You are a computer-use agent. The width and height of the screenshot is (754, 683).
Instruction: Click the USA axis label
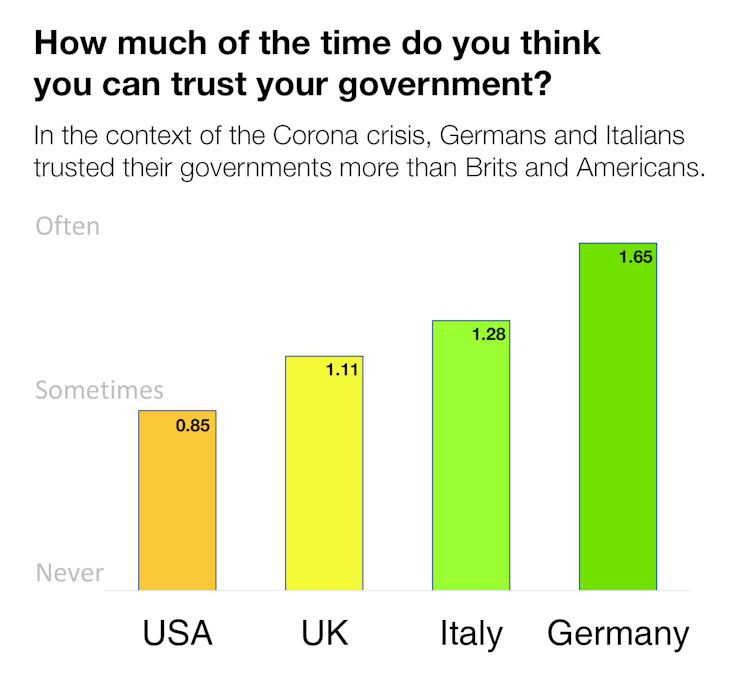pos(177,634)
